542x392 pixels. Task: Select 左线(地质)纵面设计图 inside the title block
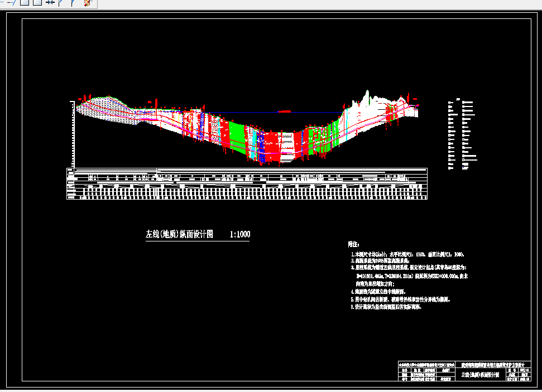(481, 375)
